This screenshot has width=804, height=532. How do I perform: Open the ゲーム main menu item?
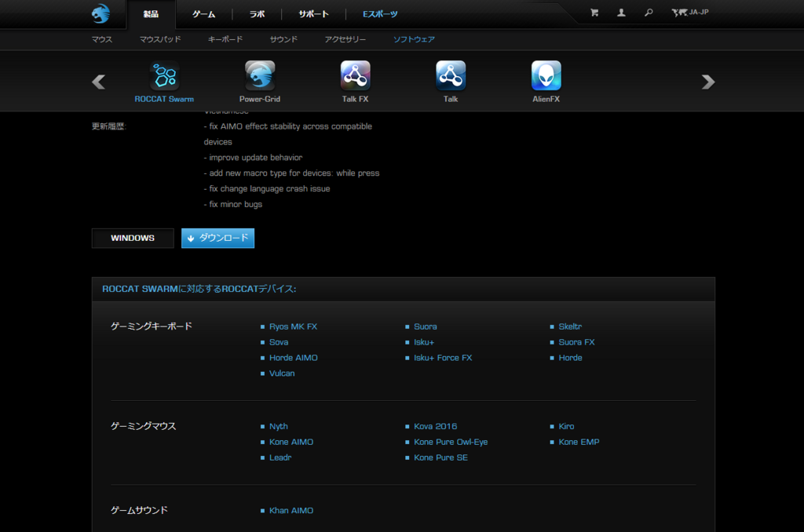(x=203, y=14)
